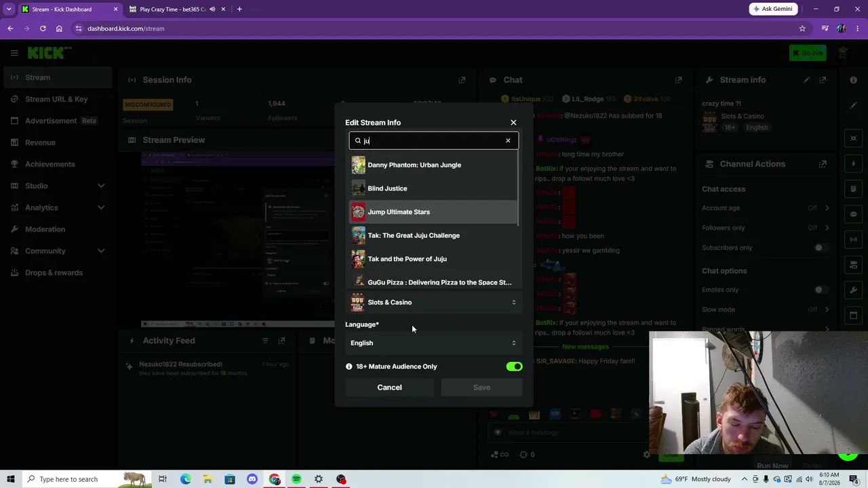The height and width of the screenshot is (488, 868).
Task: Toggle Emotes only chat switch
Action: click(821, 290)
